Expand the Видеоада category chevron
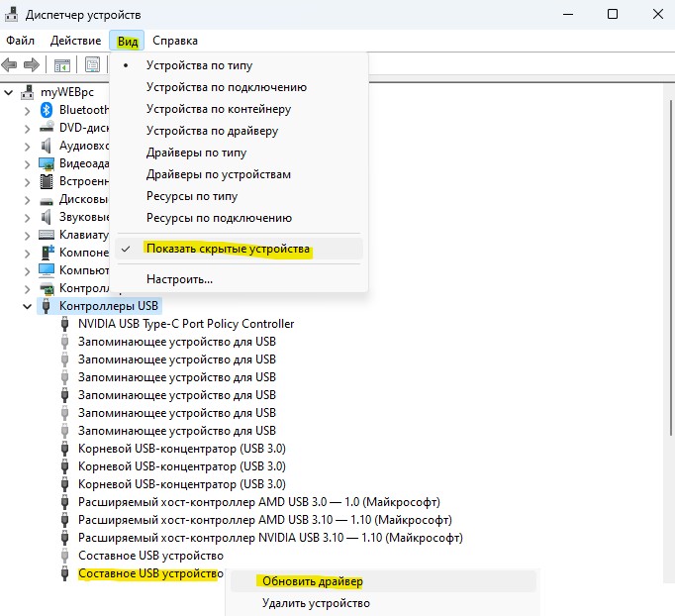Screen dimensions: 675x616 pos(27,164)
